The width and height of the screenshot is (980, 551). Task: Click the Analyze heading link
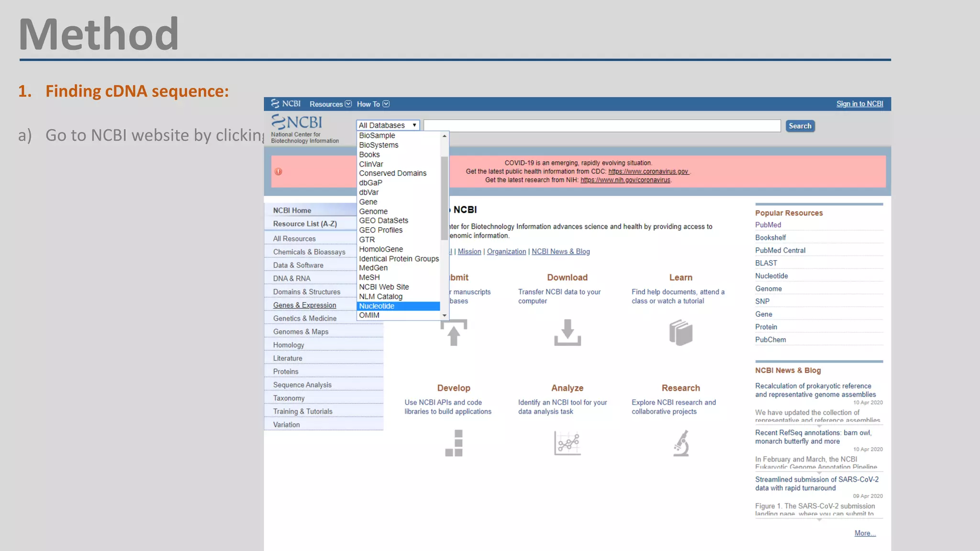point(567,388)
